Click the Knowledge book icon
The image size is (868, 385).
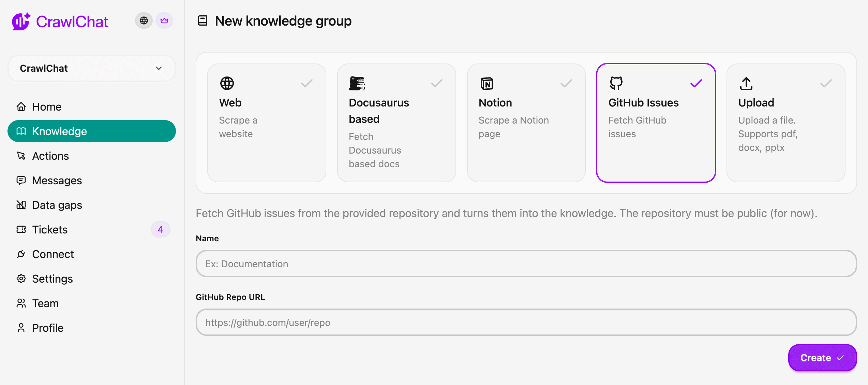point(21,131)
